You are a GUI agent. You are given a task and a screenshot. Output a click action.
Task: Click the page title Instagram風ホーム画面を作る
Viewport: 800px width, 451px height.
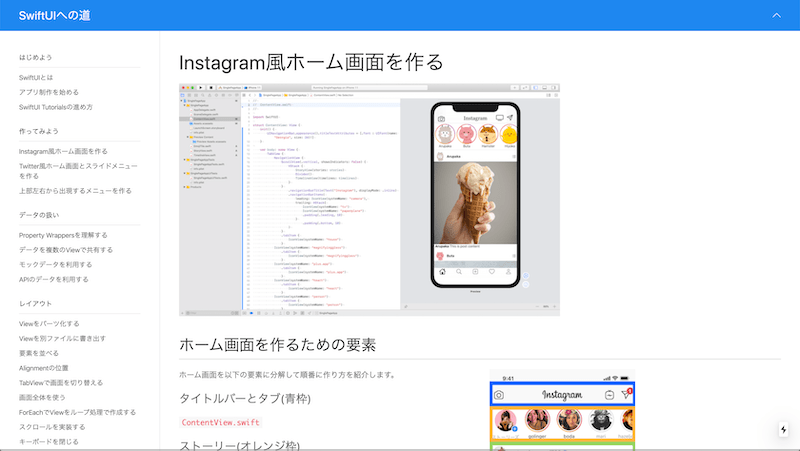(x=311, y=62)
